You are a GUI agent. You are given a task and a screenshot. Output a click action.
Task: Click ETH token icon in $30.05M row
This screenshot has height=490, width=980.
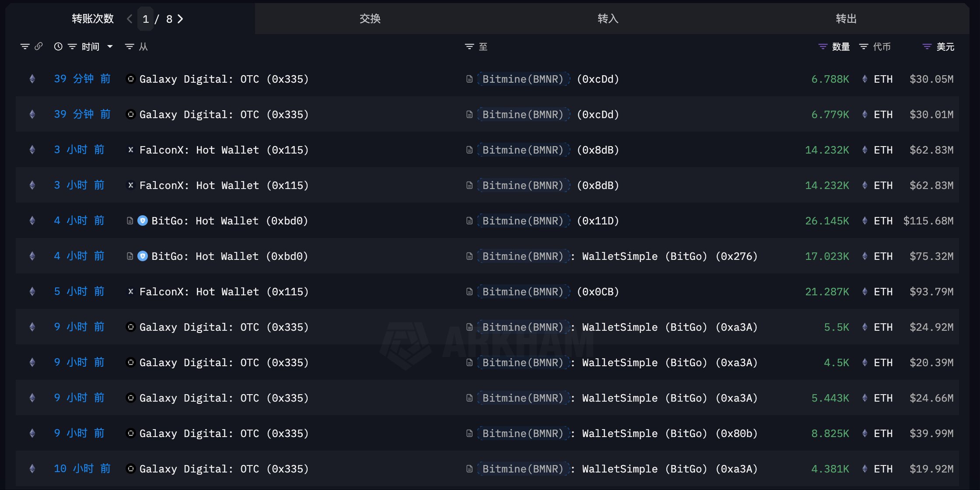(x=865, y=79)
